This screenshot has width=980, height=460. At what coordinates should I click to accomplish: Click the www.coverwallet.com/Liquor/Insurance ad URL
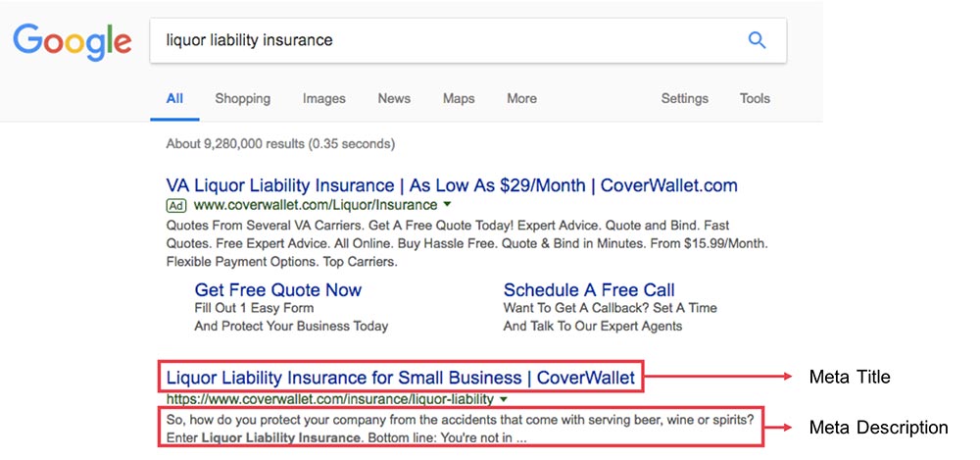coord(315,205)
